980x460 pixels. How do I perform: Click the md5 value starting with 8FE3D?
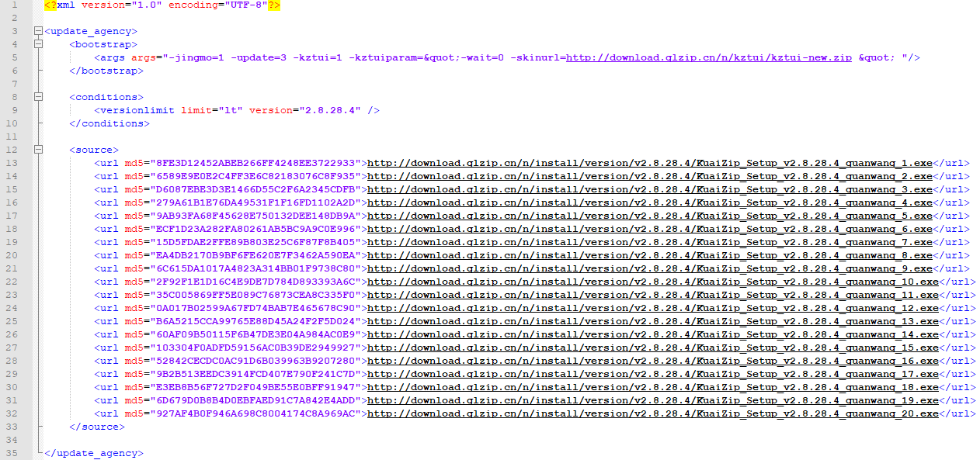[x=256, y=163]
